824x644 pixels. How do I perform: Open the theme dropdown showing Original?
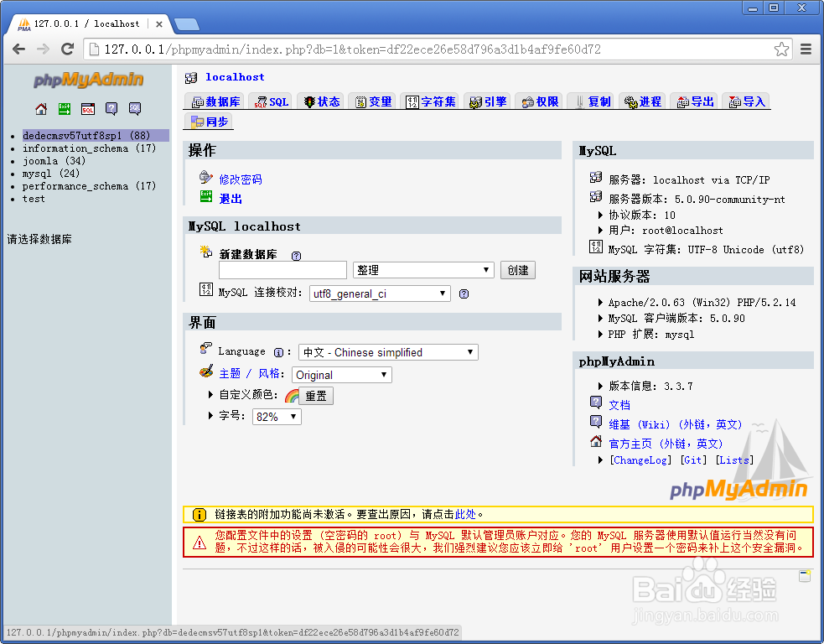click(341, 375)
